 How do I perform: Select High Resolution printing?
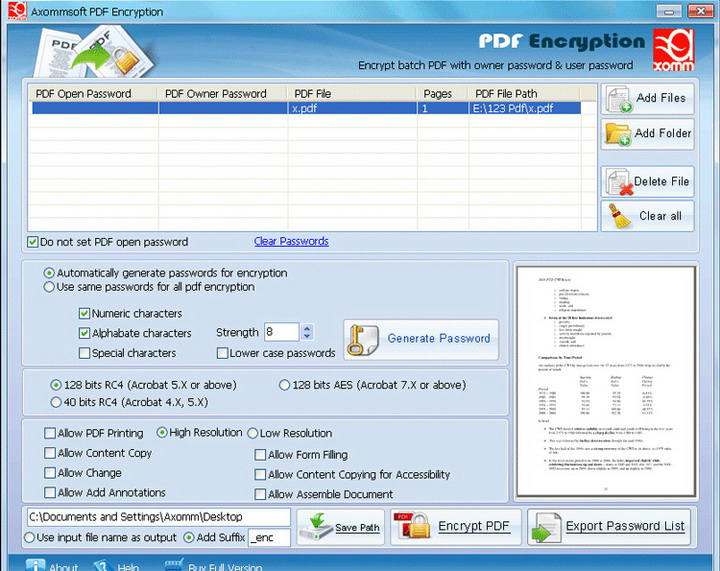tap(162, 432)
